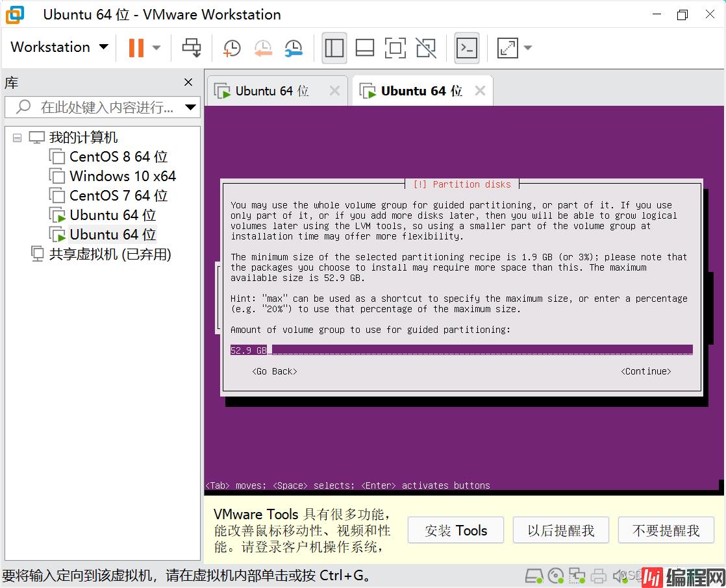Click the send Ctrl+Alt+Del icon
The width and height of the screenshot is (726, 588).
192,47
